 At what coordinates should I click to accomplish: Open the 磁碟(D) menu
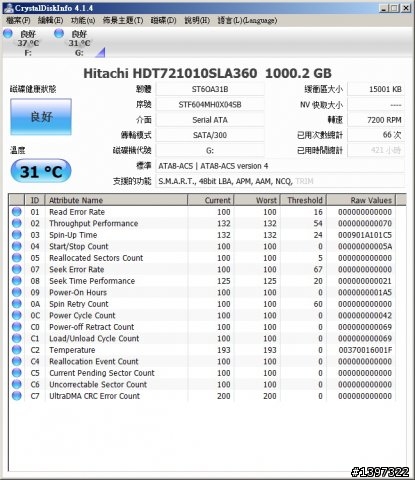(x=163, y=20)
